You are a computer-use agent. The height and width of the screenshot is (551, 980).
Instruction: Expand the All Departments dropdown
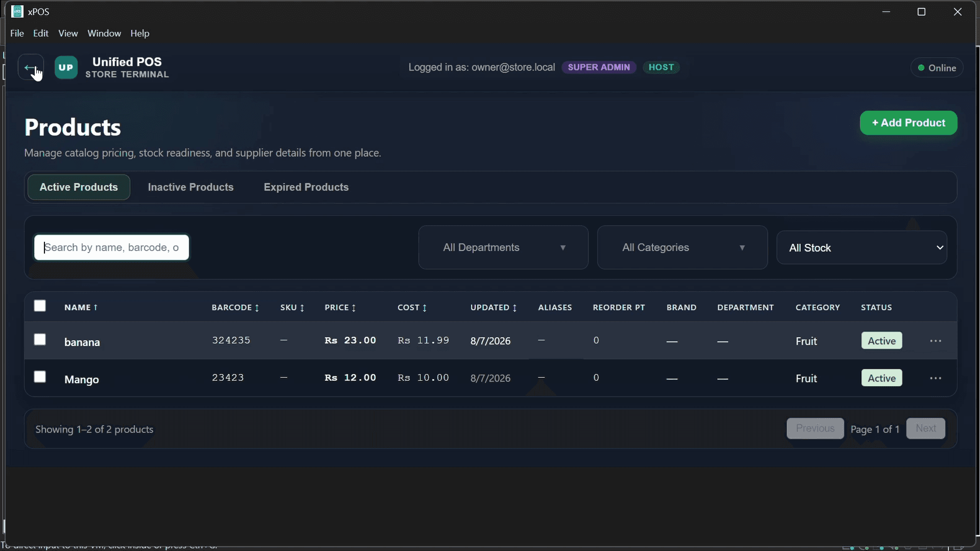503,247
